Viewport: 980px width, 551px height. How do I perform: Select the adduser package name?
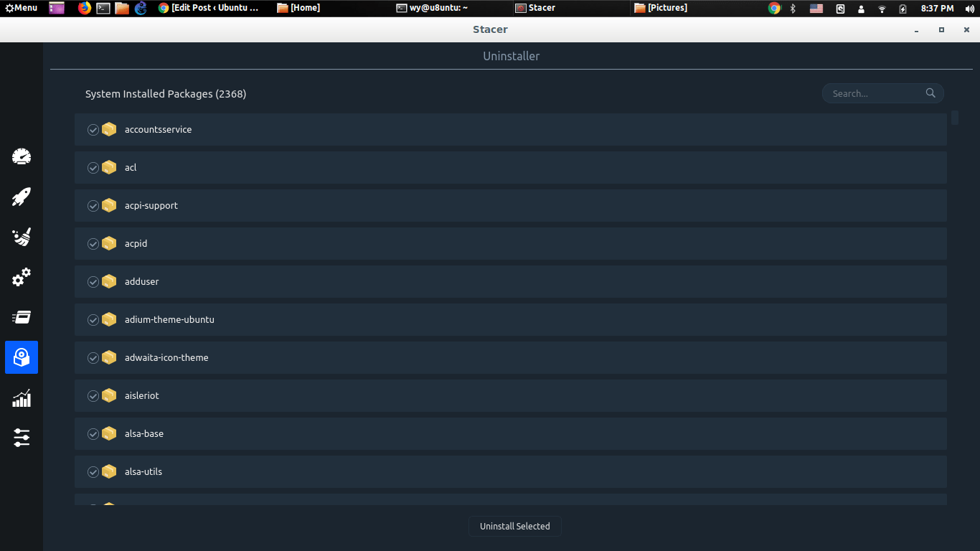tap(142, 281)
